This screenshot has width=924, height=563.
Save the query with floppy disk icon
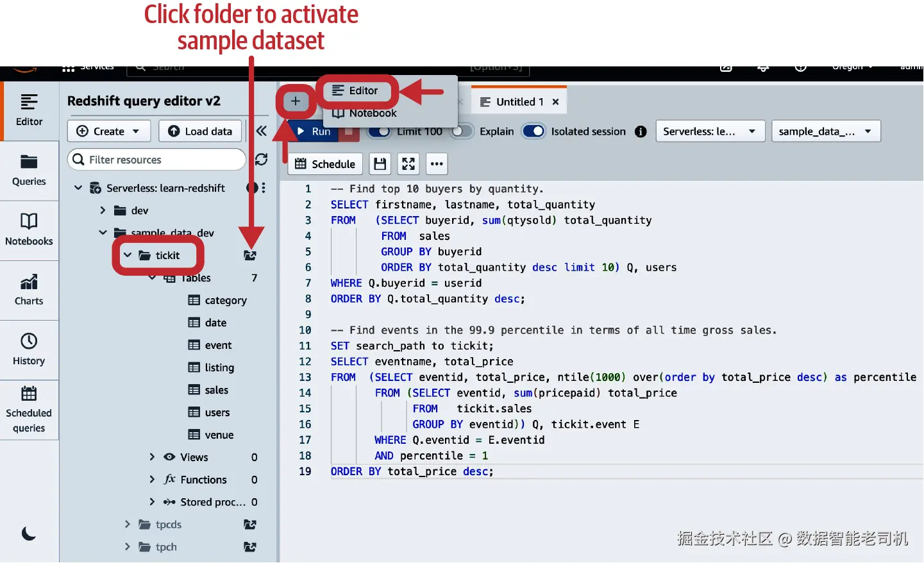pyautogui.click(x=380, y=164)
